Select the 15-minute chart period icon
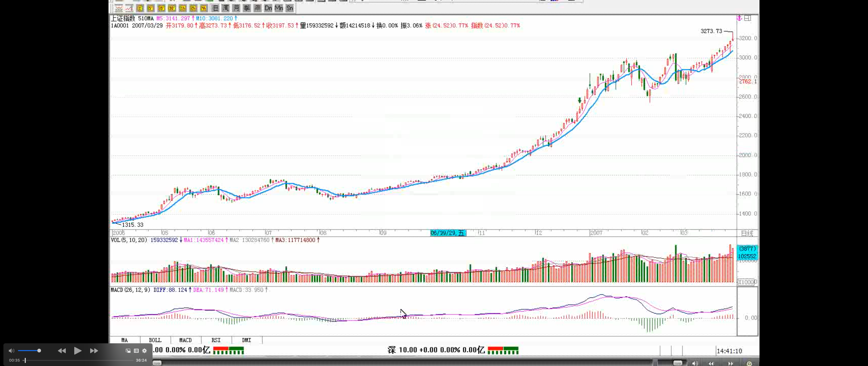This screenshot has height=366, width=868. pos(161,8)
